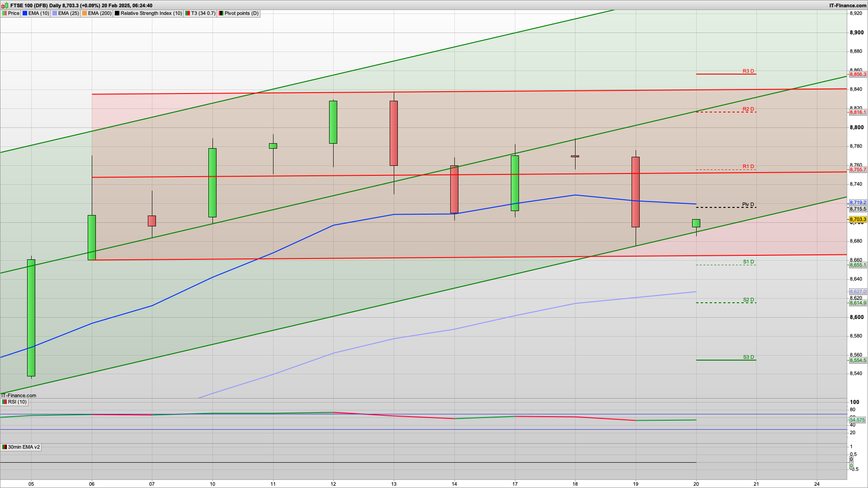Click the 8,856.3 price tag on axis
Screen dimensions: 868x488
[858, 74]
